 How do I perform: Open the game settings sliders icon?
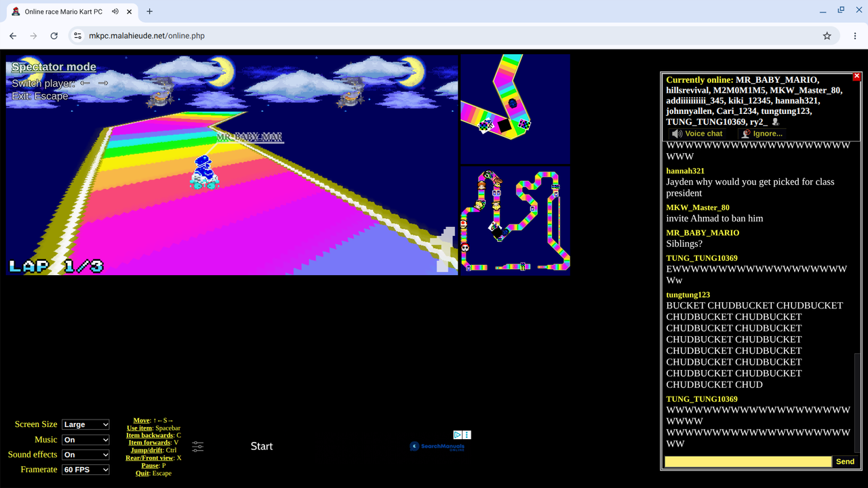click(197, 446)
